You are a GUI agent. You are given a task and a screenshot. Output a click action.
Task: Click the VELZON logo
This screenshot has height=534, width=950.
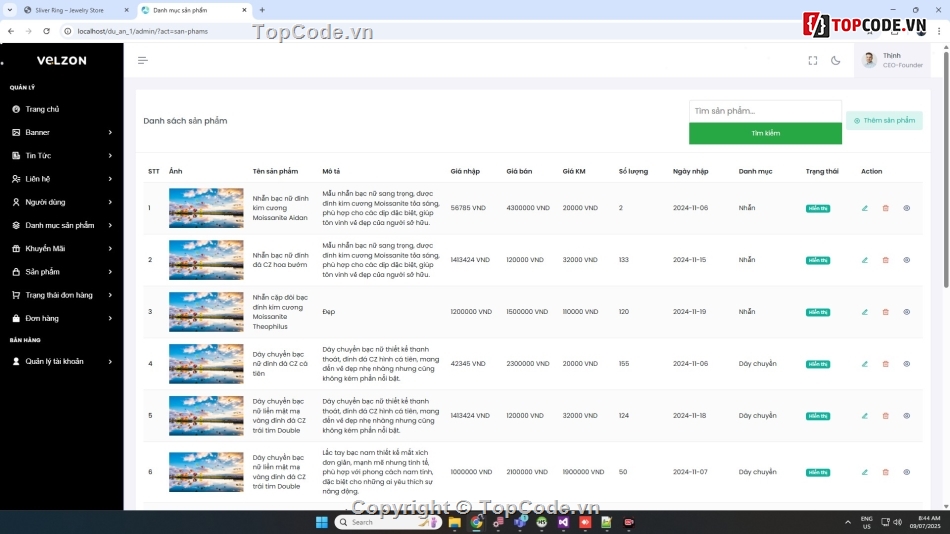(62, 61)
